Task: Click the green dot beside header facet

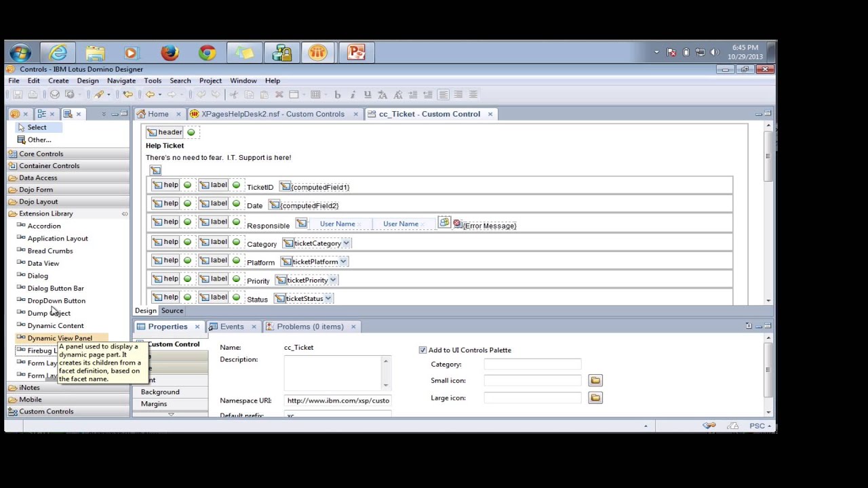Action: coord(191,132)
